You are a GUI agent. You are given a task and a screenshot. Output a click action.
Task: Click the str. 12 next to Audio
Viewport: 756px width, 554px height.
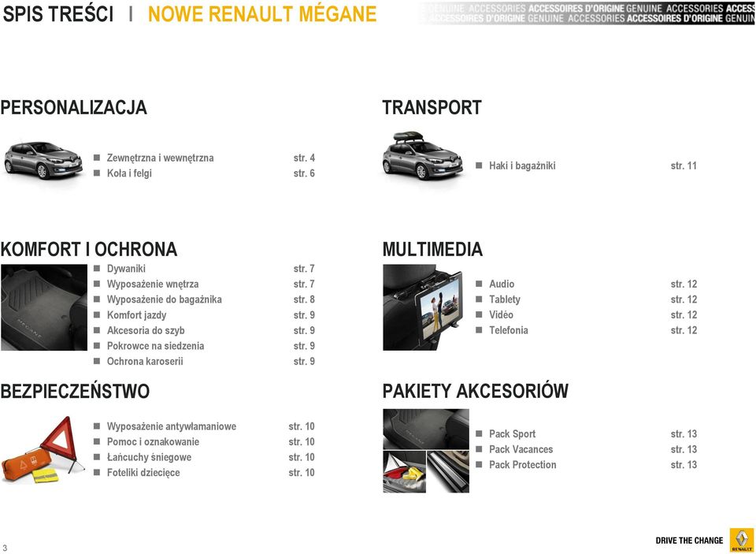click(x=684, y=284)
